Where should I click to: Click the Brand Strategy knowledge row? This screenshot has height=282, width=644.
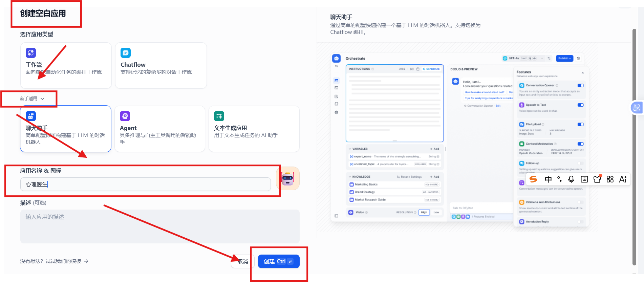pos(394,192)
